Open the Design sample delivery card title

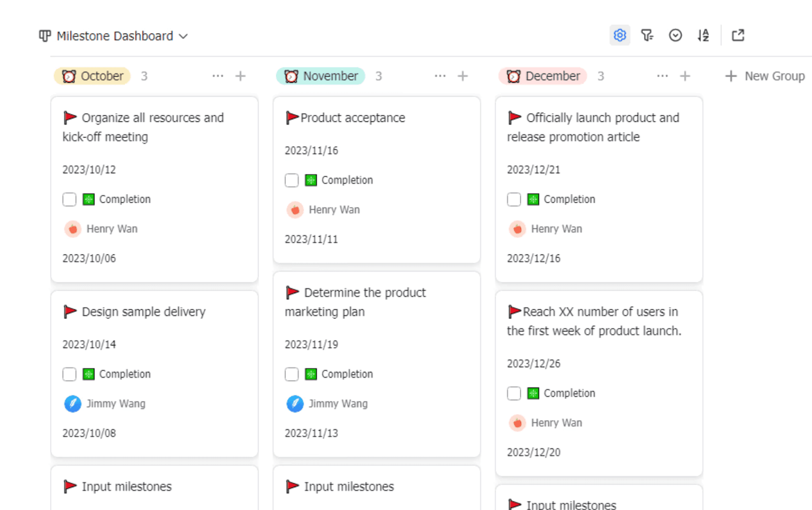click(144, 312)
